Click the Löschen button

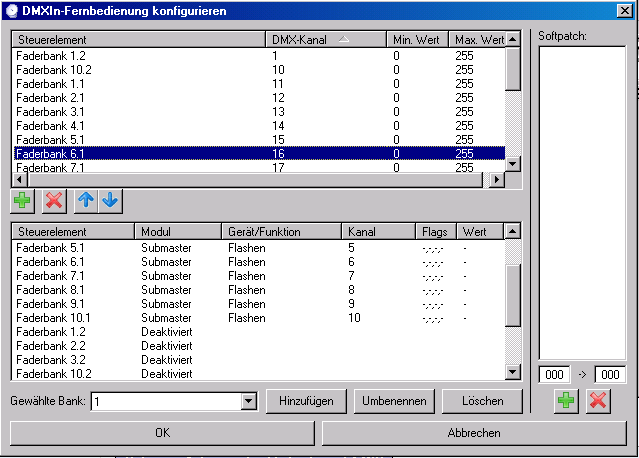pos(482,401)
